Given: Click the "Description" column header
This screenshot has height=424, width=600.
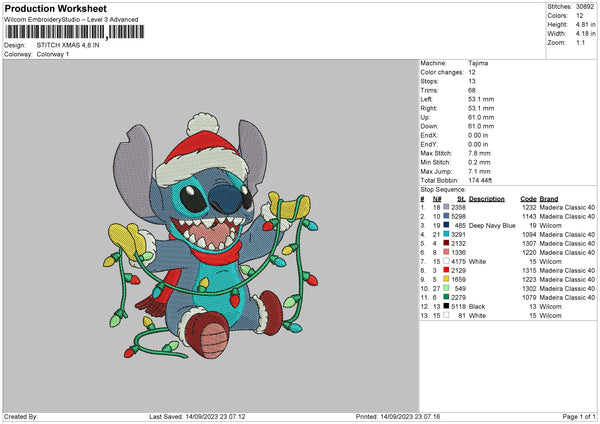Looking at the screenshot, I should (x=487, y=199).
